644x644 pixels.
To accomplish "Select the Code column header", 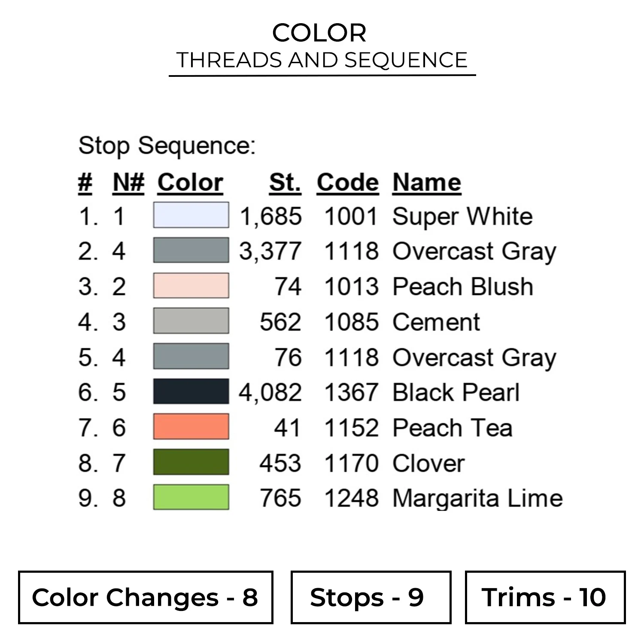I will [348, 183].
